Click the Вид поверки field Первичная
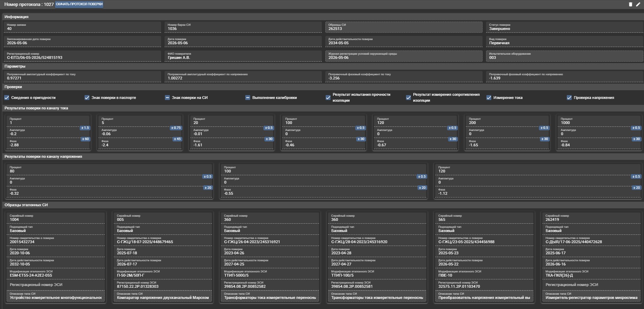Viewport: 644px width, 309px height. 564,41
